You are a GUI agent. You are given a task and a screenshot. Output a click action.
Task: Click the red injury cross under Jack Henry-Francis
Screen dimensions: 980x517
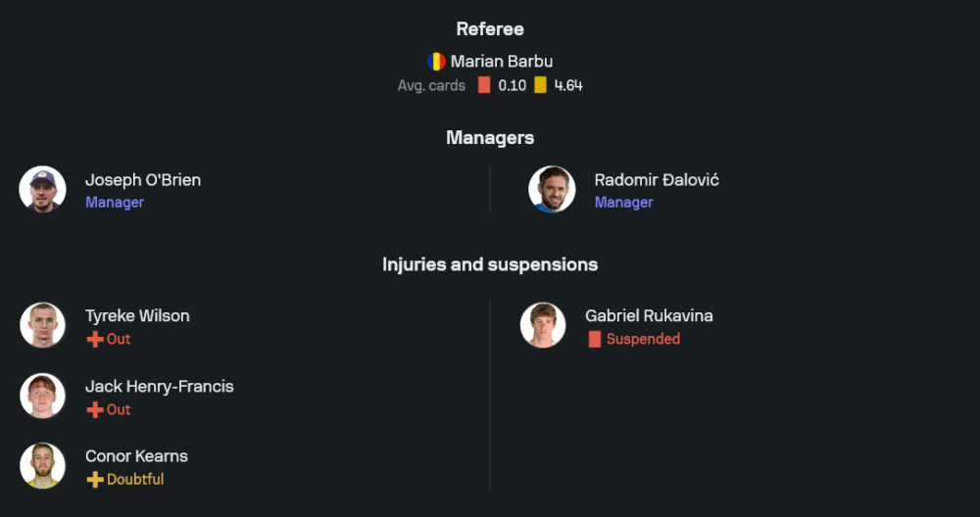95,410
